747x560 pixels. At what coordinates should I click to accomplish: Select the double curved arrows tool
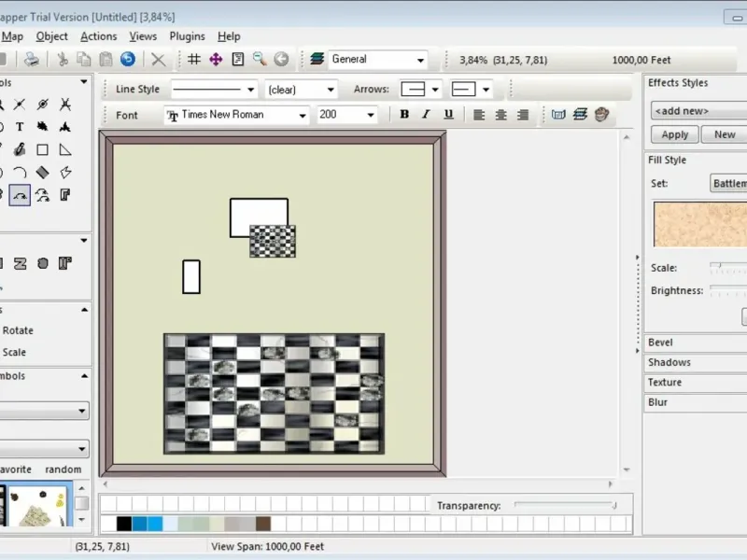(42, 195)
